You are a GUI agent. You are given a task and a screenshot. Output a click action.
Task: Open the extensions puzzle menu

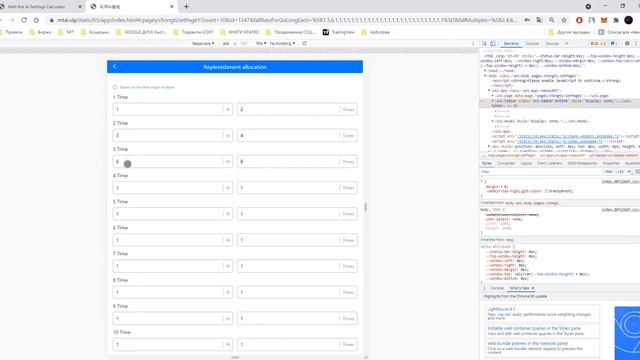(x=616, y=20)
